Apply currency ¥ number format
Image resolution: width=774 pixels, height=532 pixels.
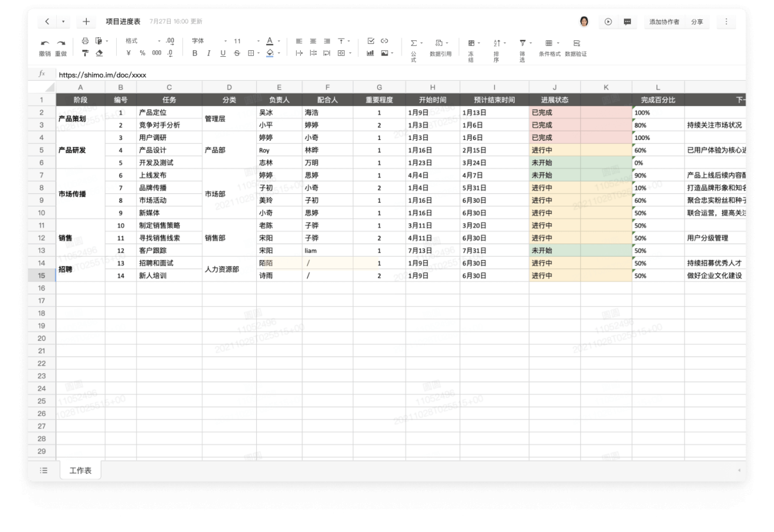(x=128, y=53)
